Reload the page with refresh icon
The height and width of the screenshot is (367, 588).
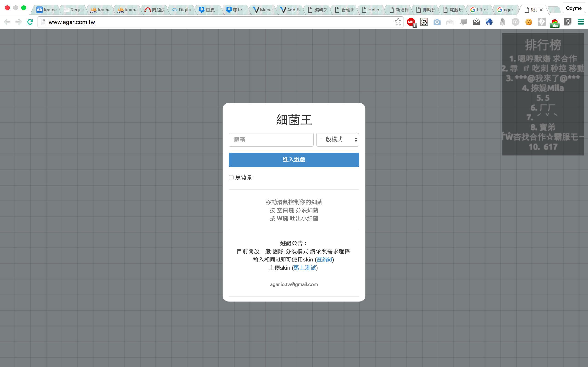click(x=30, y=22)
